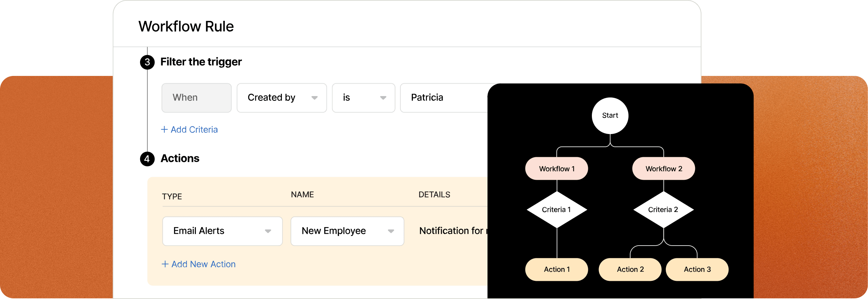Viewport: 868px width, 299px height.
Task: Click the plus icon beside Add New Action
Action: point(165,264)
